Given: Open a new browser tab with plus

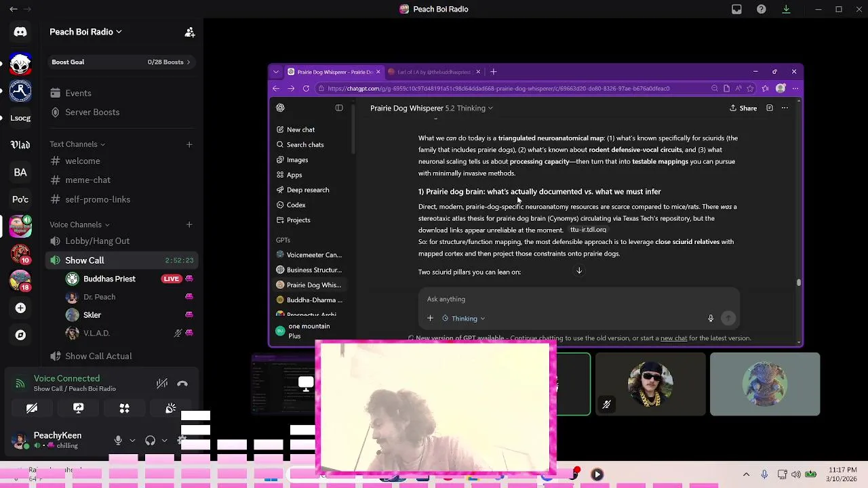Looking at the screenshot, I should pyautogui.click(x=493, y=72).
